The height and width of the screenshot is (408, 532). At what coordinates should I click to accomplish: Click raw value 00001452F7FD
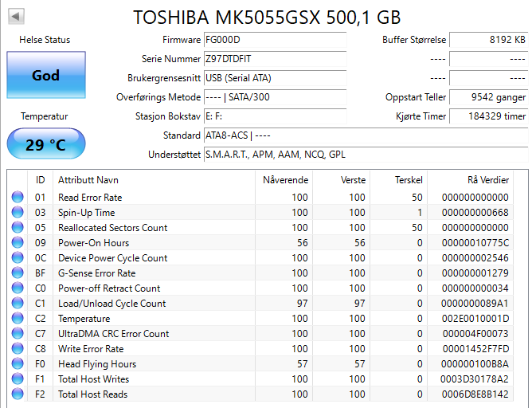click(475, 348)
